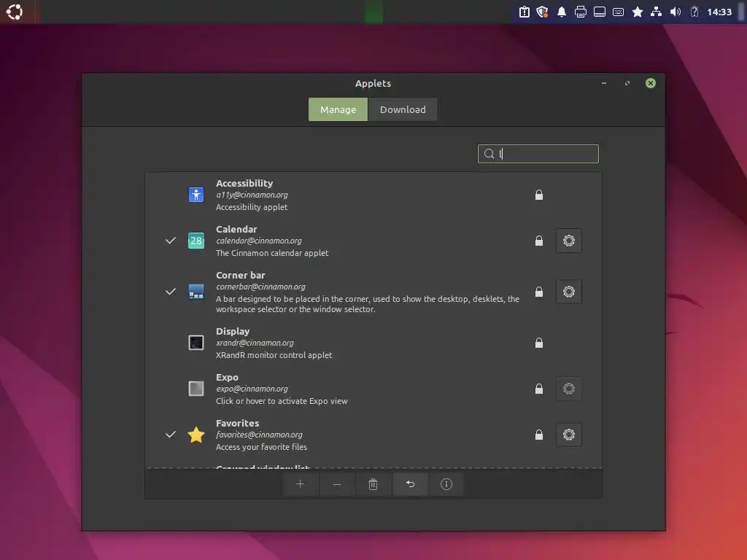Click "Click or hover to activate Expo view"

click(x=282, y=401)
